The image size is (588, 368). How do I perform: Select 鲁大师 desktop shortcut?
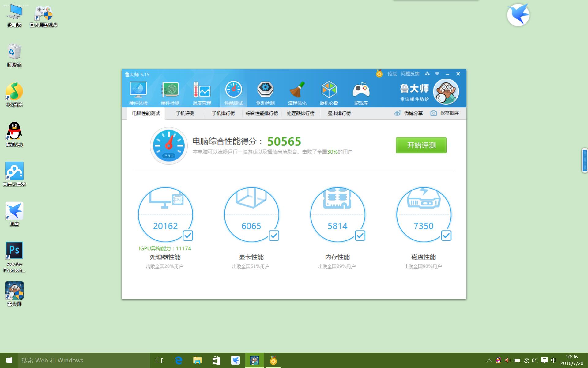coord(14,294)
